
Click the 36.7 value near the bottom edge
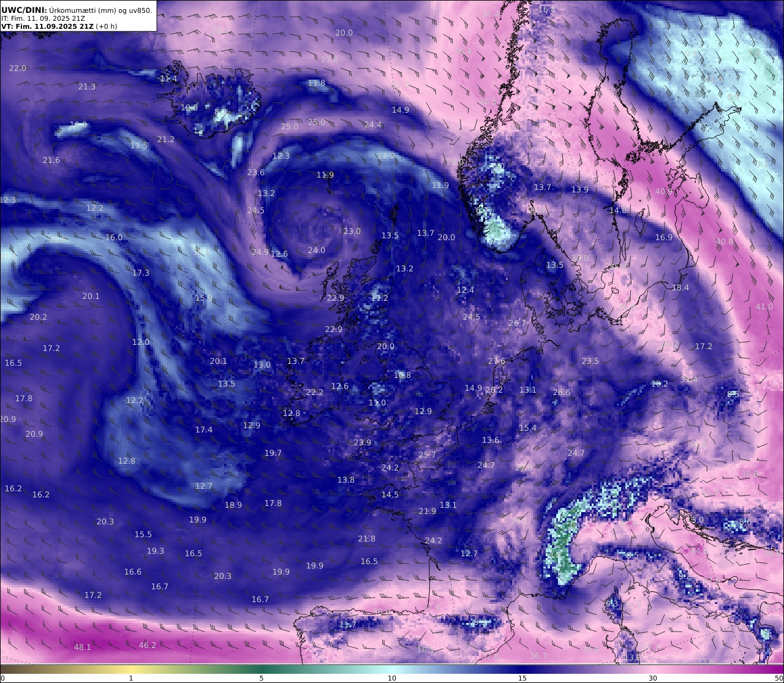[538, 655]
